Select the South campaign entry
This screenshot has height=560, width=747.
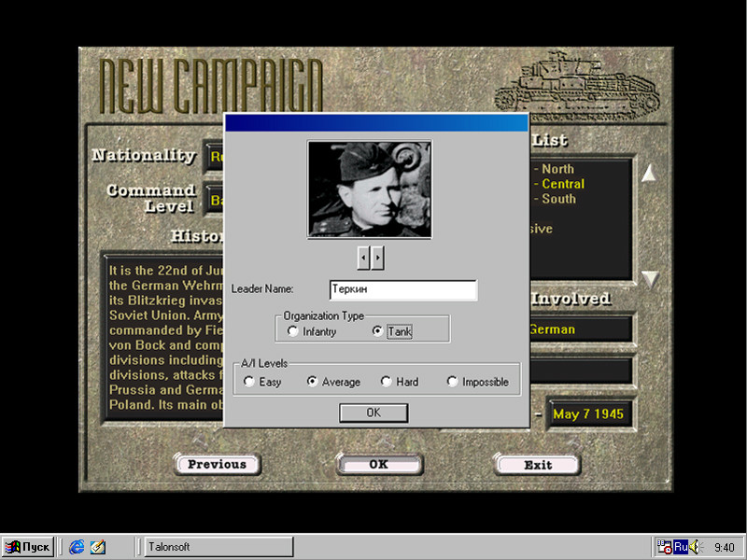(555, 199)
